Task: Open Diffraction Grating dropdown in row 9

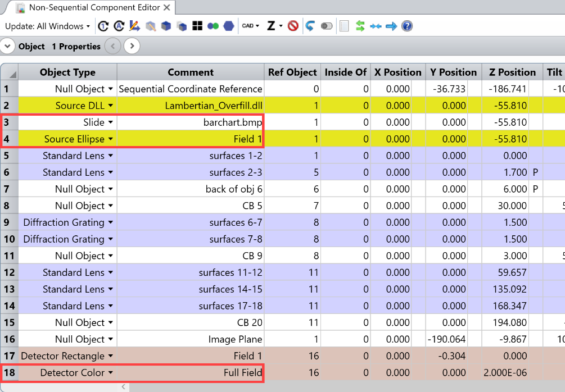Action: pos(111,222)
